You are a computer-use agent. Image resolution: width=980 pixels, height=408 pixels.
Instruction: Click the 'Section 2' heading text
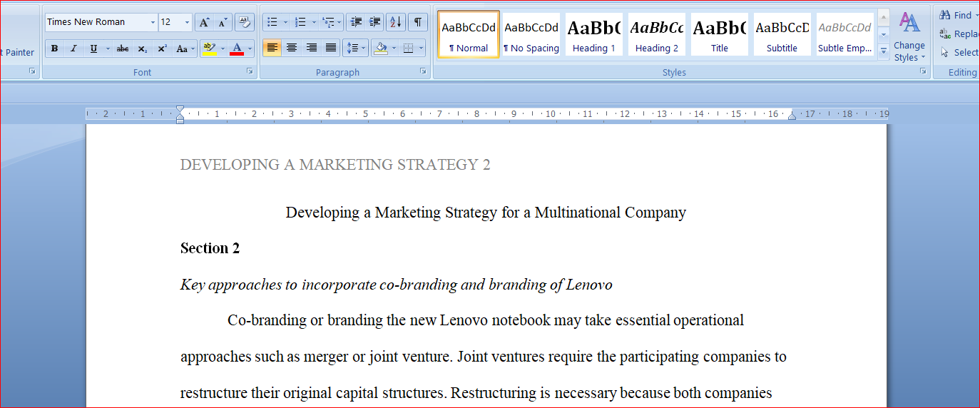point(210,248)
